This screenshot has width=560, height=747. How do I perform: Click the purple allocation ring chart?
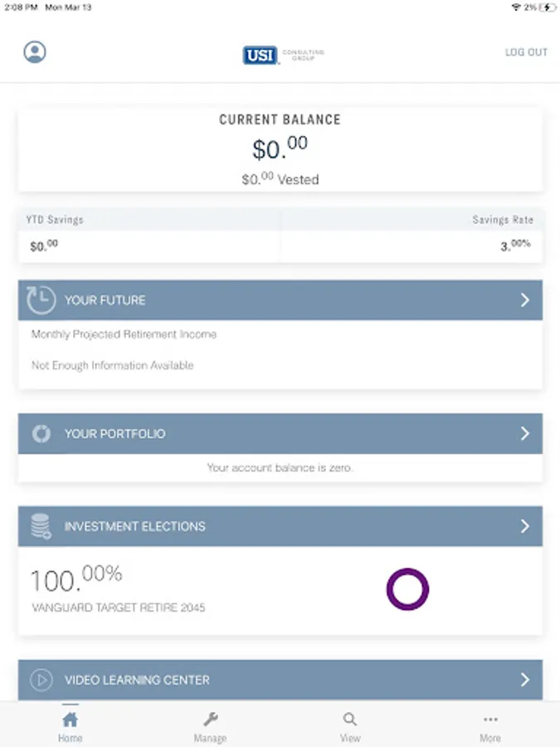click(x=407, y=590)
